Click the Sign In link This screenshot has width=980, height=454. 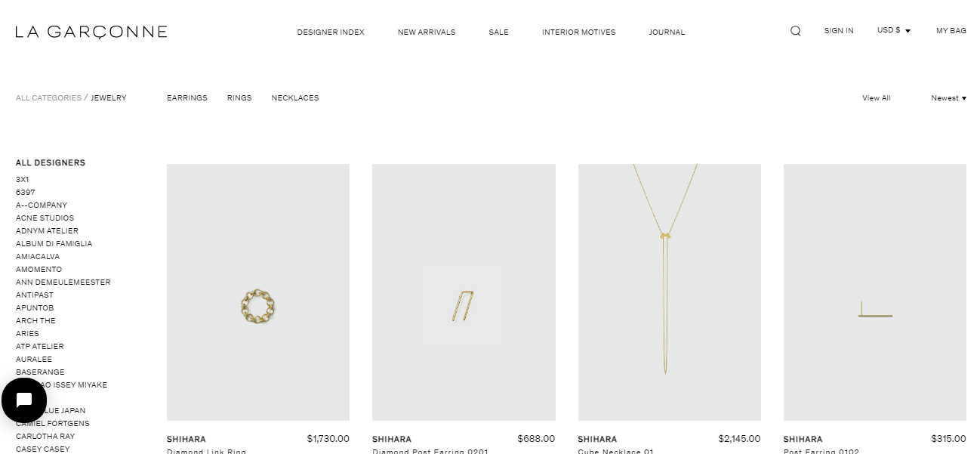(x=839, y=31)
